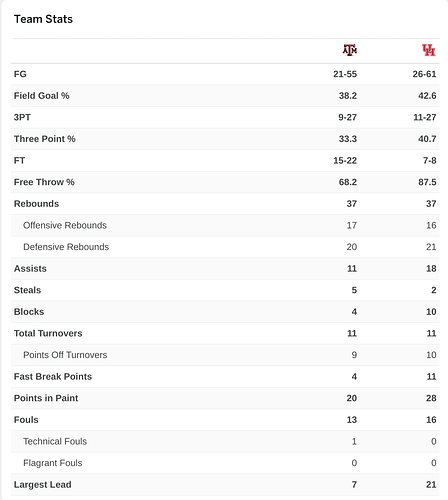
Task: Click the 3PT row label
Action: (22, 117)
